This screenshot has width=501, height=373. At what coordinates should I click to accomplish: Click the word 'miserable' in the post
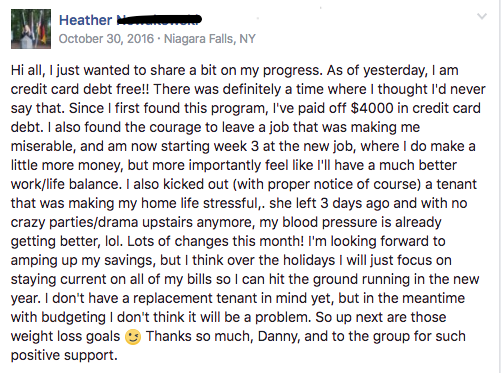43,146
